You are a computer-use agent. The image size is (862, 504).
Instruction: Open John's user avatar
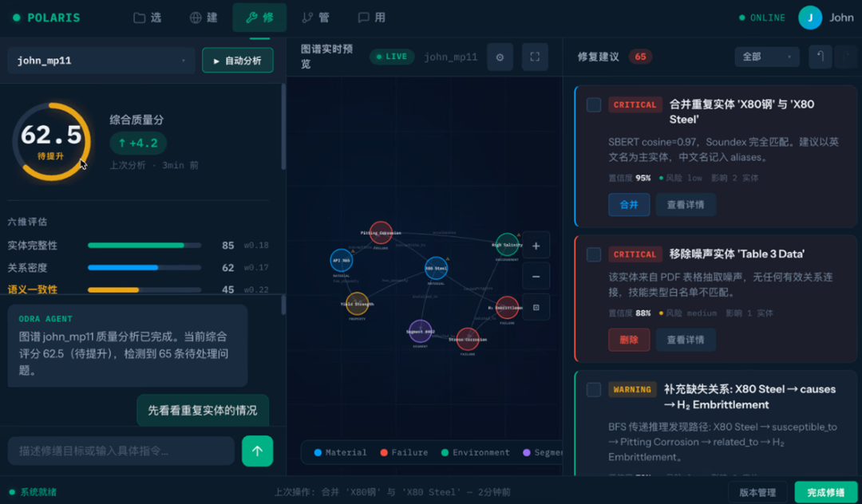point(810,18)
